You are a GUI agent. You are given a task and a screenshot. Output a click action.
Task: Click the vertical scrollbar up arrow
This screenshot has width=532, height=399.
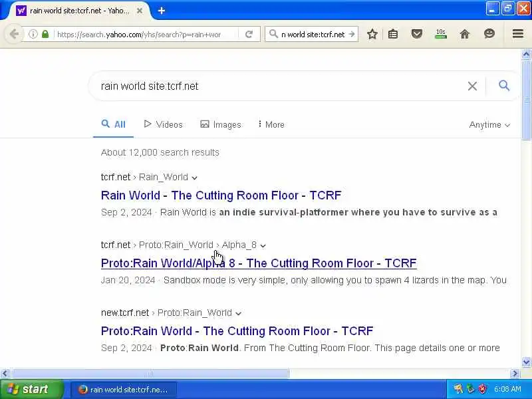[526, 55]
